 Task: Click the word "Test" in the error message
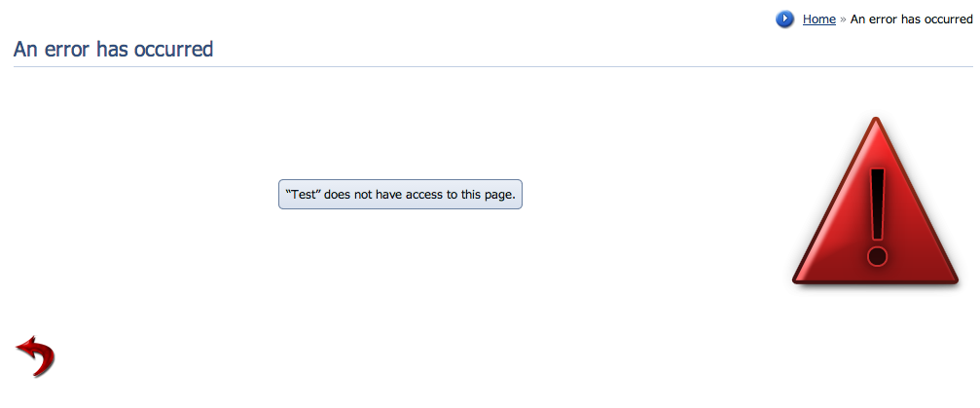click(304, 194)
